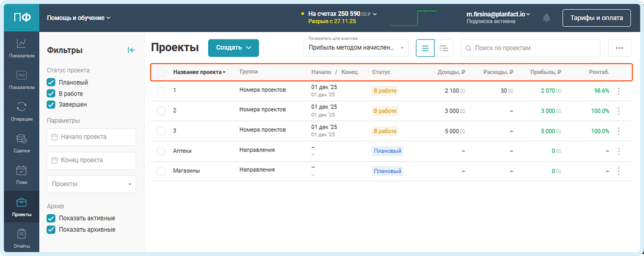Image resolution: width=644 pixels, height=256 pixels.
Task: Expand the Проекты filter dropdown
Action: click(x=91, y=184)
